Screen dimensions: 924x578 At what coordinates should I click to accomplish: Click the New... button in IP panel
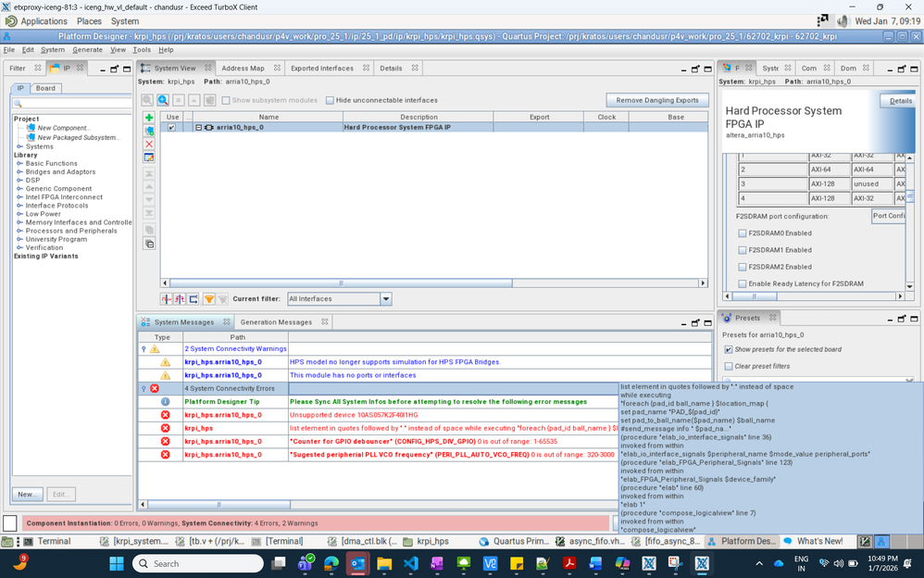tap(27, 495)
